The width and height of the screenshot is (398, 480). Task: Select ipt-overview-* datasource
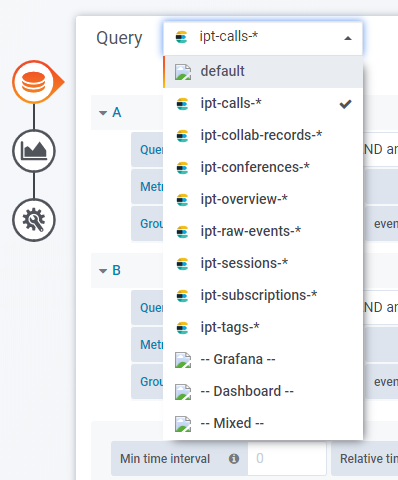[x=264, y=200]
